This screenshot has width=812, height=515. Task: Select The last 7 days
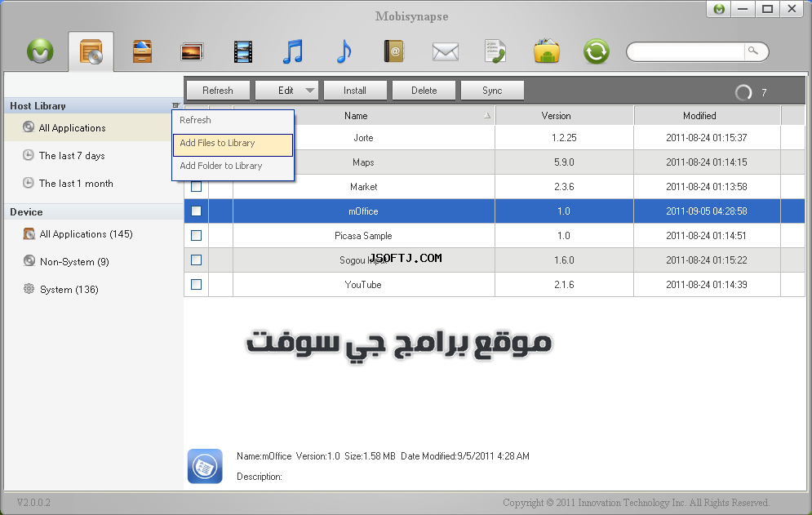(72, 155)
